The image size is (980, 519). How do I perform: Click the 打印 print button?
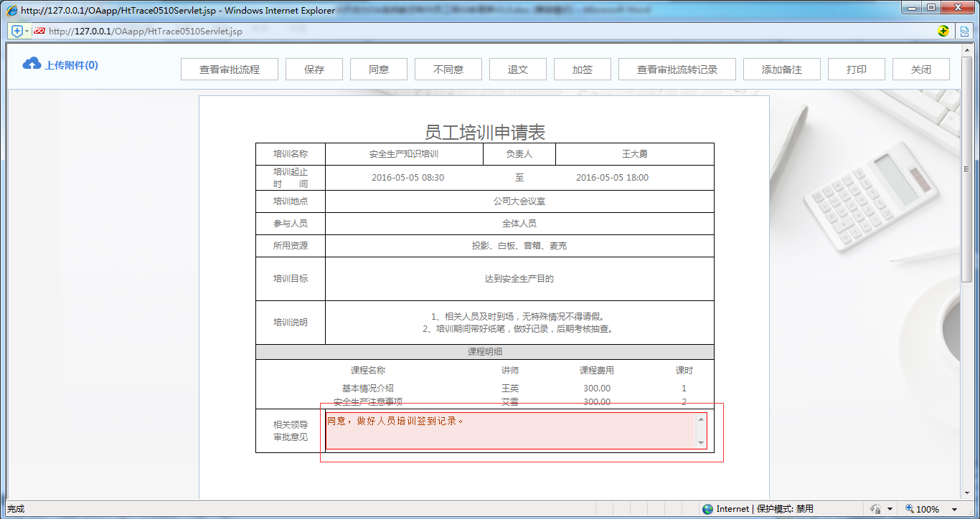[856, 69]
